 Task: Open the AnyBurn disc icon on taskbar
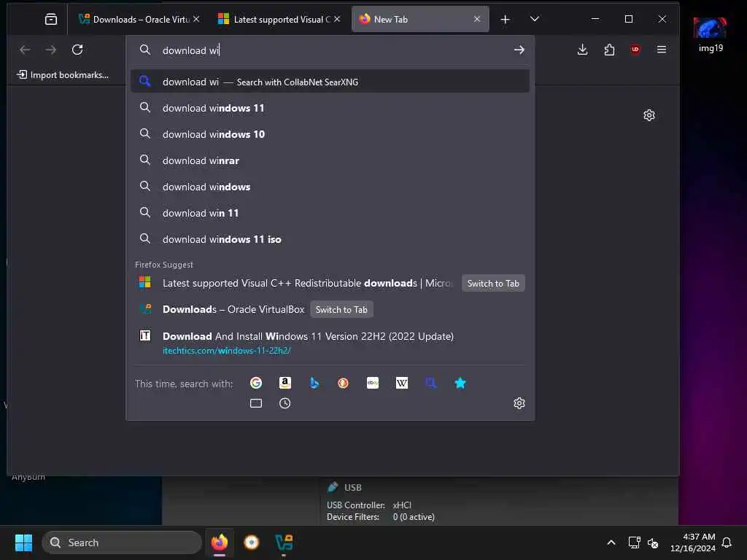point(252,542)
